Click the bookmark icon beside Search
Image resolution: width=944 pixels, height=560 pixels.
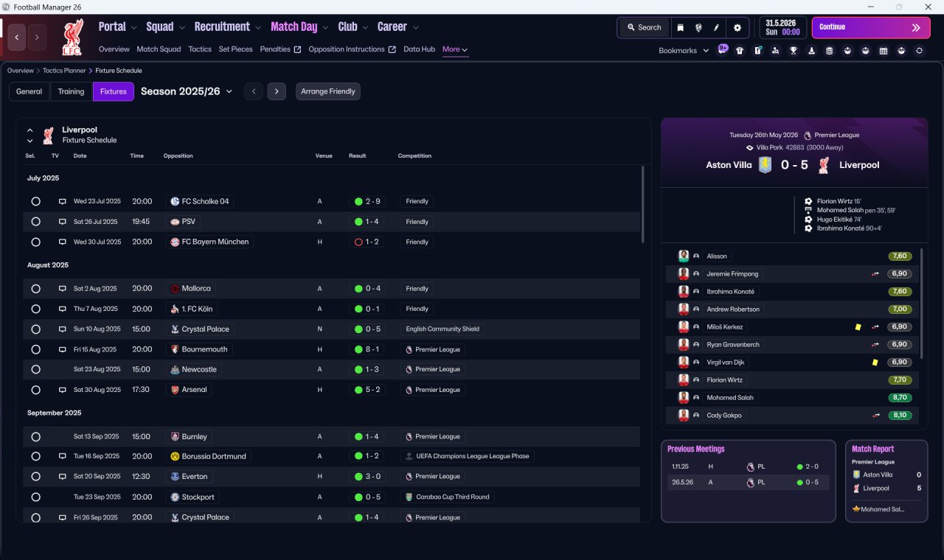coord(681,27)
